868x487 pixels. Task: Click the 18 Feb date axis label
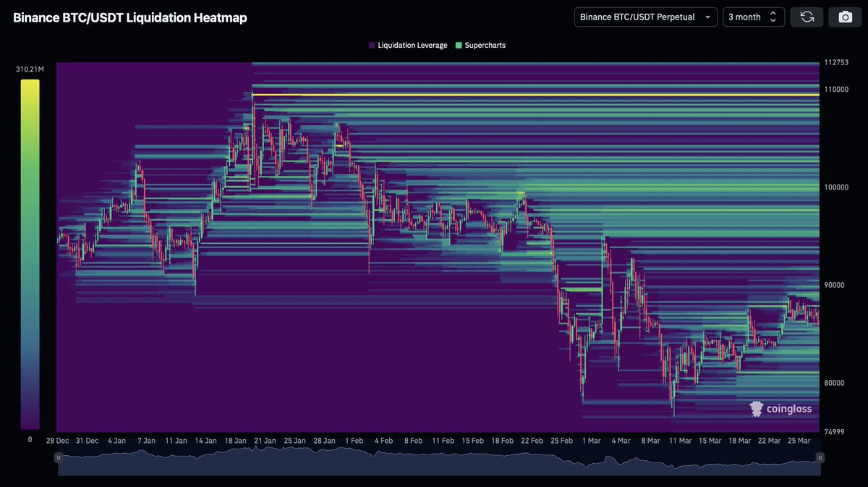tap(502, 440)
